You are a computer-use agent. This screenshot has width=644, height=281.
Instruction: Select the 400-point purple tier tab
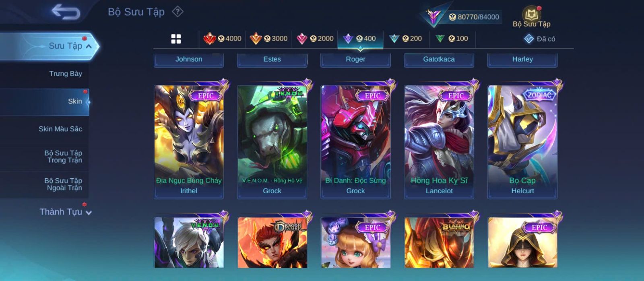360,39
